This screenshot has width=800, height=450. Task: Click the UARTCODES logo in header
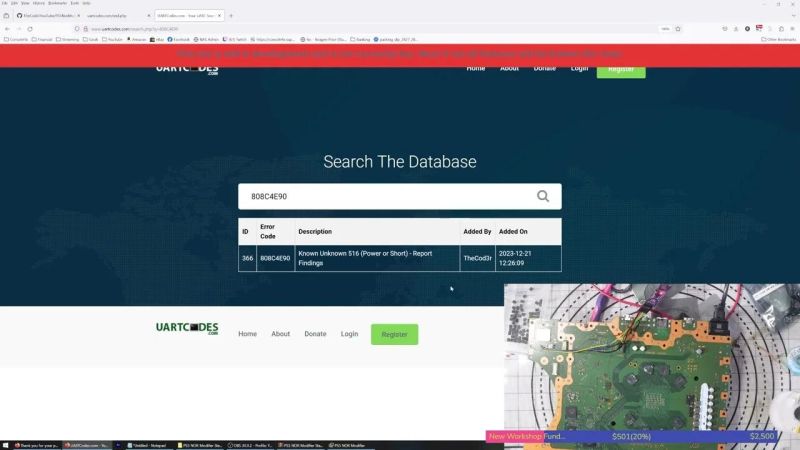click(187, 70)
